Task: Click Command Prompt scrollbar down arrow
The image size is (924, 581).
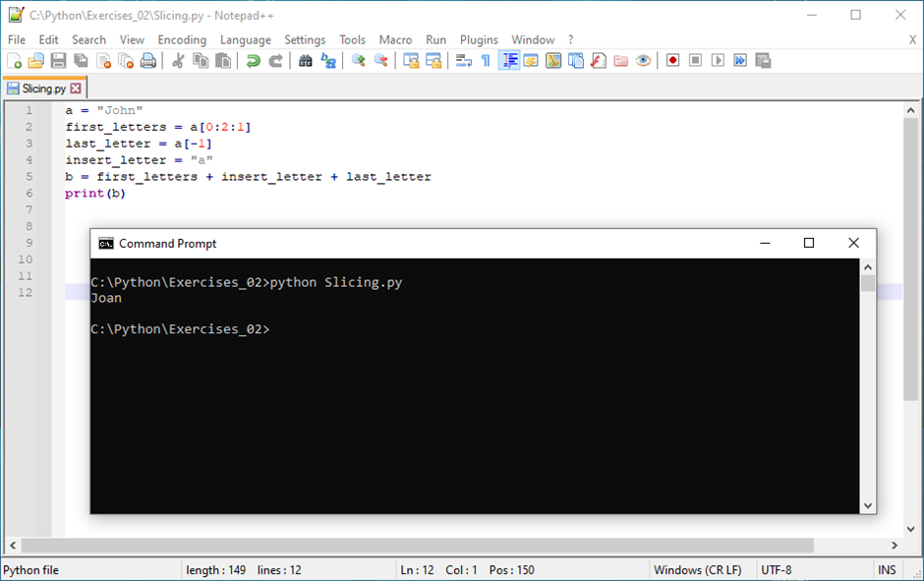Action: 867,505
